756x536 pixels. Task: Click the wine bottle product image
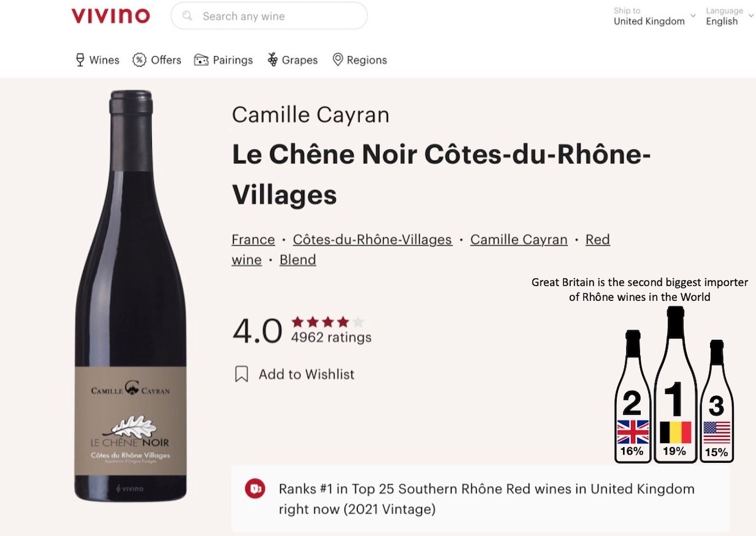[x=131, y=296]
